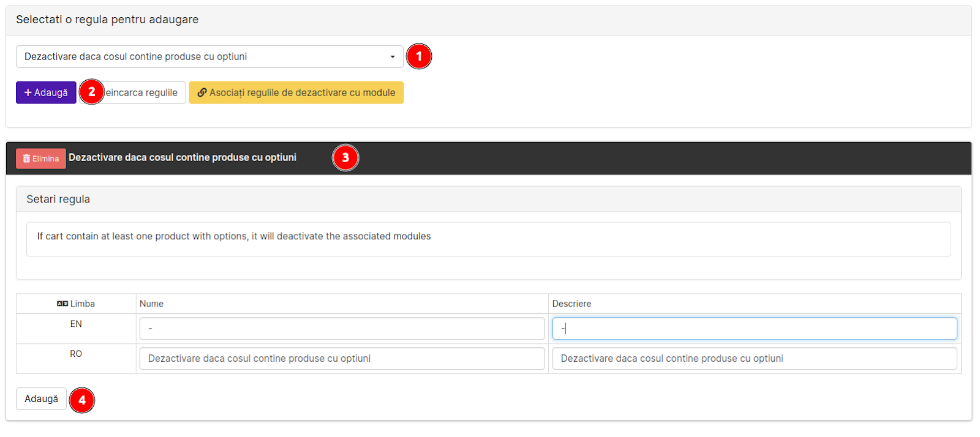The image size is (980, 437).
Task: Click the Setari regula panel heading
Action: 58,200
